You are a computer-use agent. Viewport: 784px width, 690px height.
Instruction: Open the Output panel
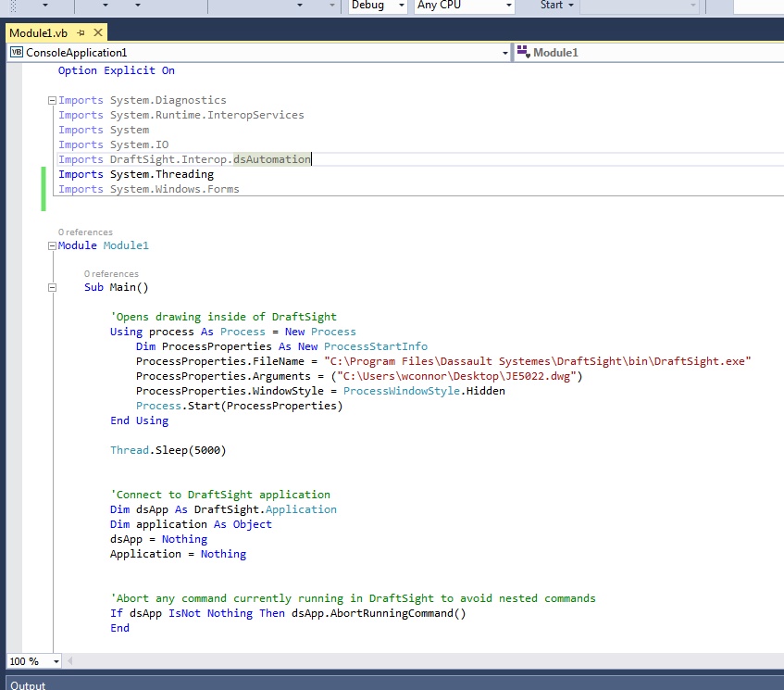click(28, 685)
